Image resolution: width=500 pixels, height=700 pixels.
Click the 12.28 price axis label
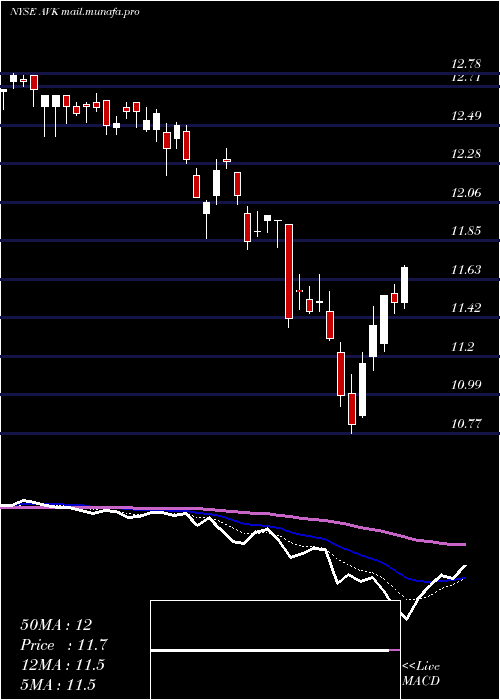click(466, 154)
